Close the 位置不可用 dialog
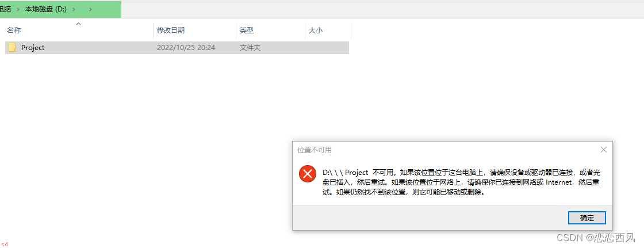644x248 pixels. 603,150
